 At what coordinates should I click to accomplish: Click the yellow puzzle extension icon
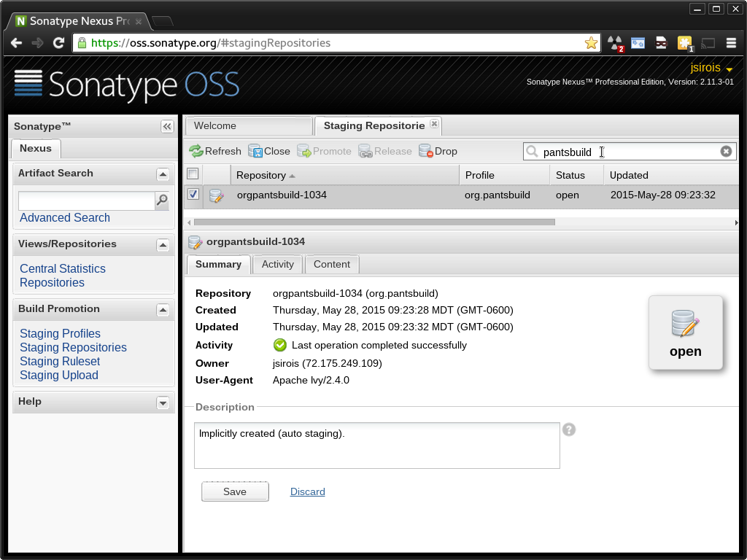click(x=685, y=43)
